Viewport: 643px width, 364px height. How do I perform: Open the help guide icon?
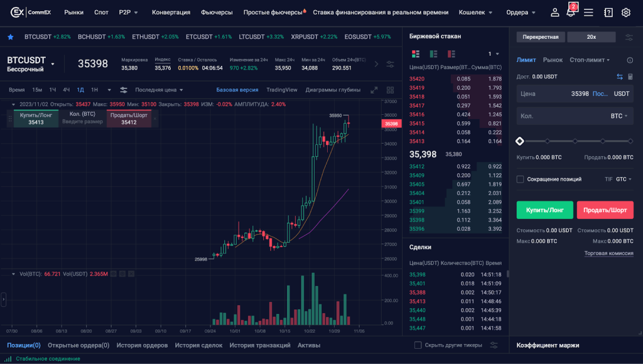[608, 13]
